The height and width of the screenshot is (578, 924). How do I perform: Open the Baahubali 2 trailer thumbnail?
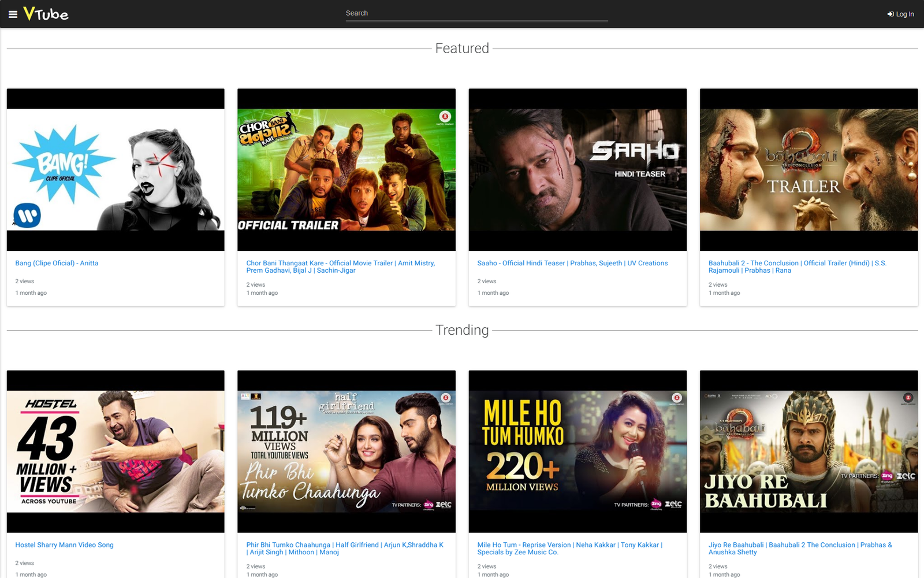pyautogui.click(x=808, y=169)
